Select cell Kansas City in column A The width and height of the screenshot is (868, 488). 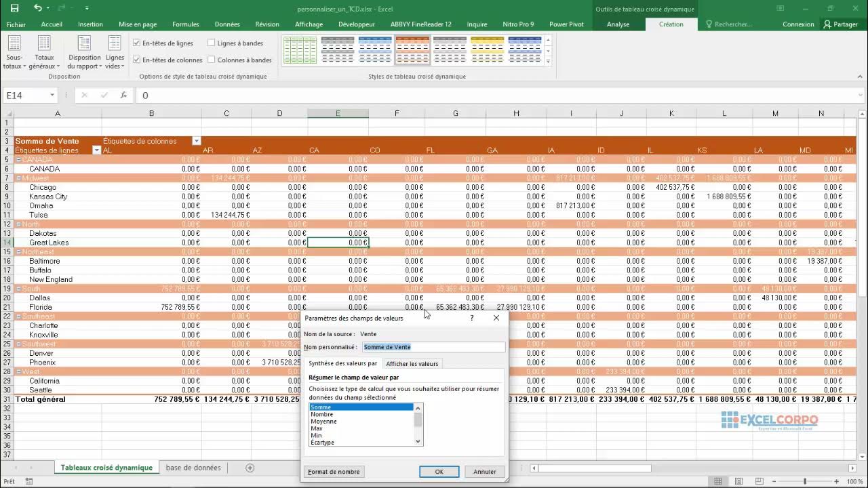click(x=58, y=197)
